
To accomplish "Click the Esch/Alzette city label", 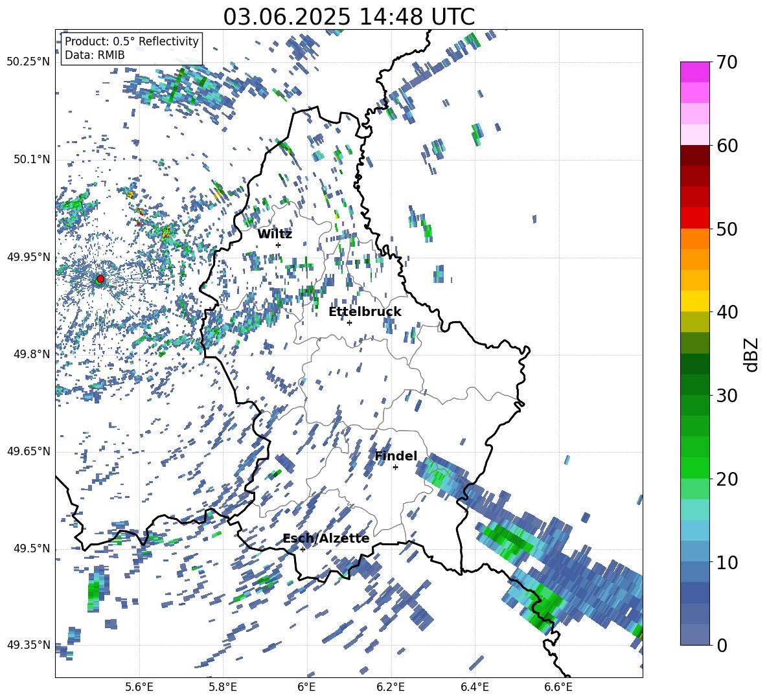I will click(326, 539).
